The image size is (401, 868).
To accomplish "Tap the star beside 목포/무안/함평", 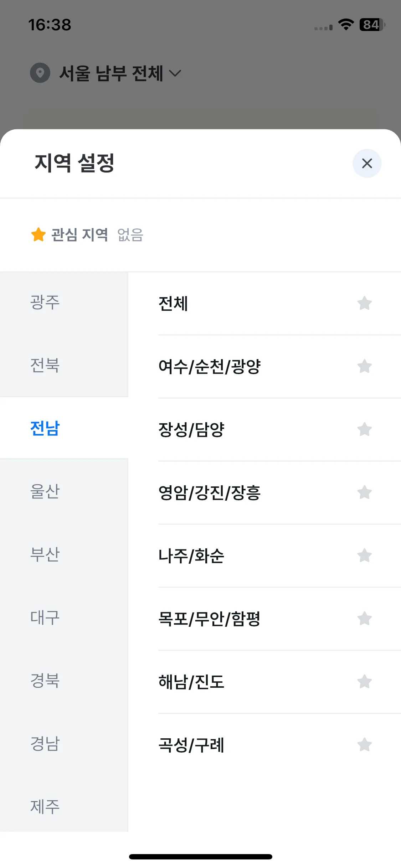I will point(364,619).
